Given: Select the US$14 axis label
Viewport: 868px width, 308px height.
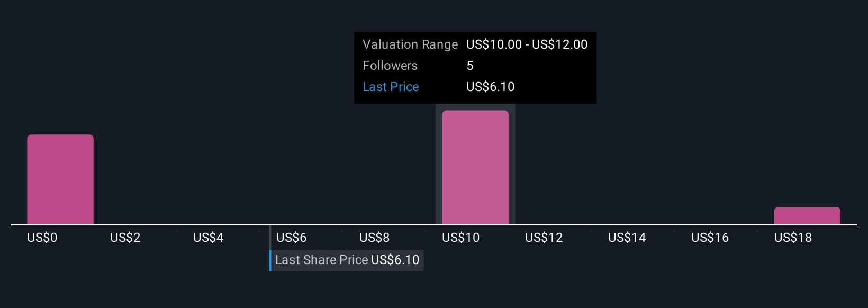Looking at the screenshot, I should 627,238.
